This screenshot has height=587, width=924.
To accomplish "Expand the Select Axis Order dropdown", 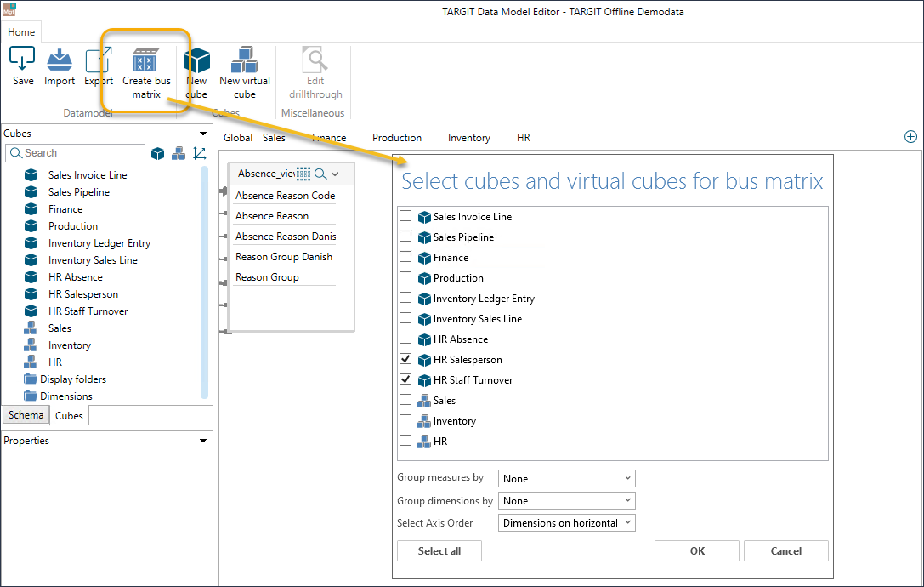I will [x=566, y=523].
